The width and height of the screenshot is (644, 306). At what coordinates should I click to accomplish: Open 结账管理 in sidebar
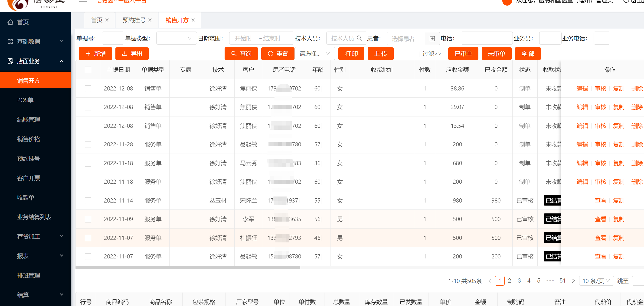tap(29, 119)
